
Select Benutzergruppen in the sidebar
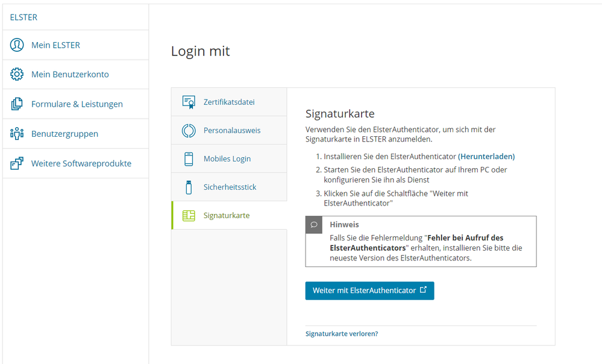76,134
